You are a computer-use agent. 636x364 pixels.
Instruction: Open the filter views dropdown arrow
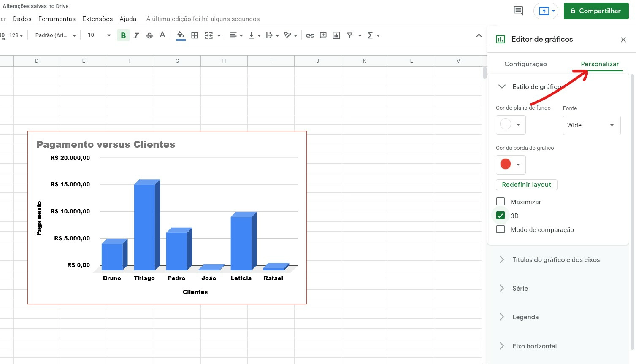coord(360,36)
